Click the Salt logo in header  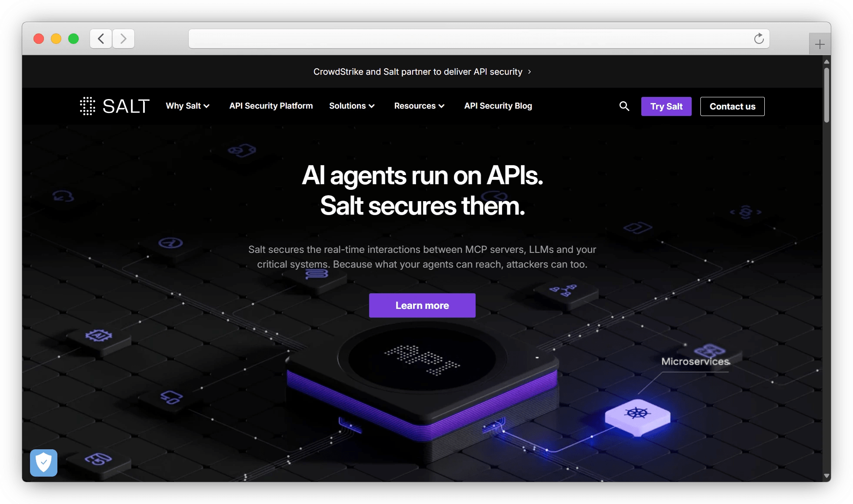pos(115,106)
